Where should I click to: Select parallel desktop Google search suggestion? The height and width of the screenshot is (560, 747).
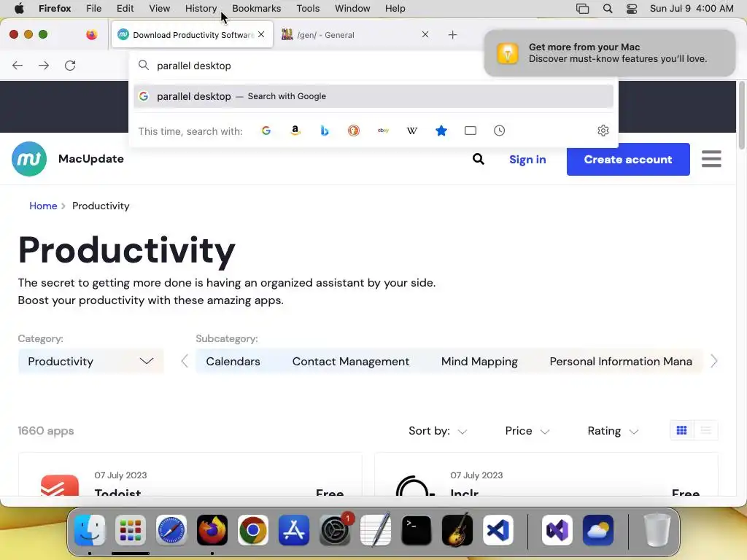click(x=373, y=96)
